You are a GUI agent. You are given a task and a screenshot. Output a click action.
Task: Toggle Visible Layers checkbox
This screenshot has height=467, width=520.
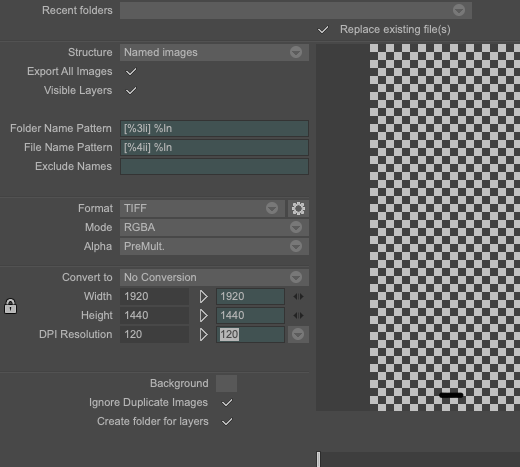click(131, 90)
